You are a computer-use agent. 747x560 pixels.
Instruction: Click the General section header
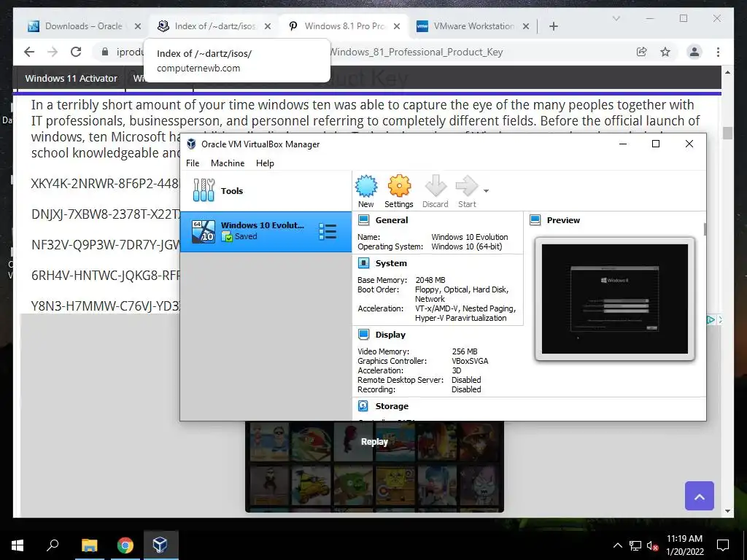392,220
